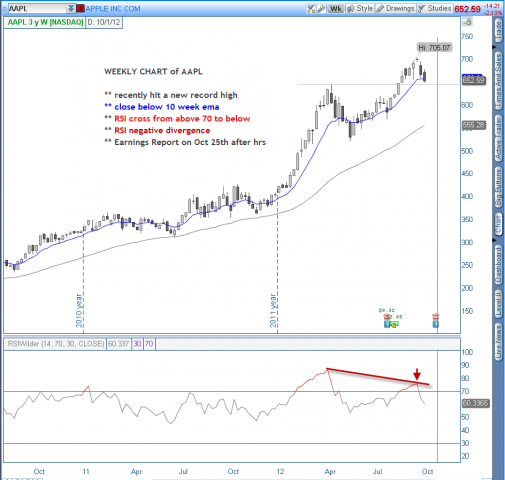Open the symbol selector dropdown arrow
Screen dimensions: 505x480
pyautogui.click(x=71, y=8)
